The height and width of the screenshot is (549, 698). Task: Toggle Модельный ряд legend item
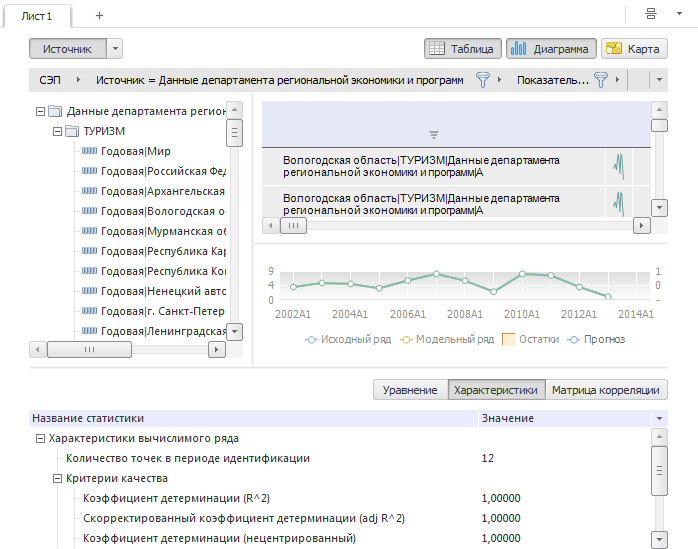447,340
